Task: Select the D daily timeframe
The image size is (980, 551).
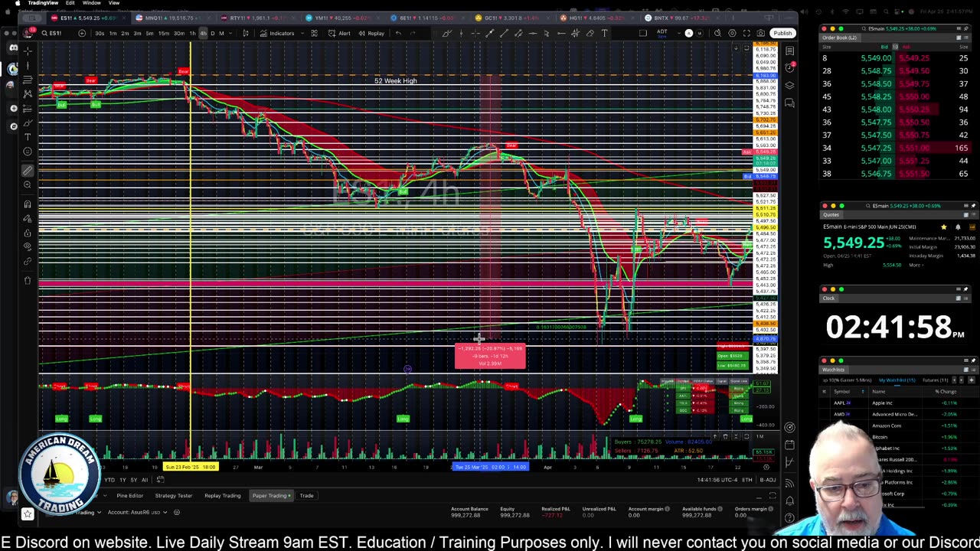Action: click(x=213, y=33)
